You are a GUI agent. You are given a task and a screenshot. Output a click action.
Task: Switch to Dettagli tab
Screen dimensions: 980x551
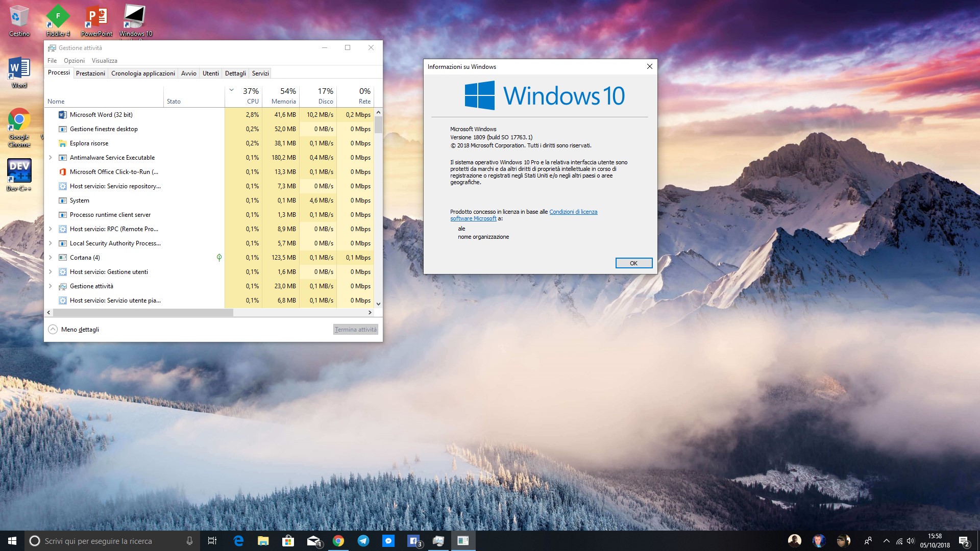pyautogui.click(x=235, y=73)
